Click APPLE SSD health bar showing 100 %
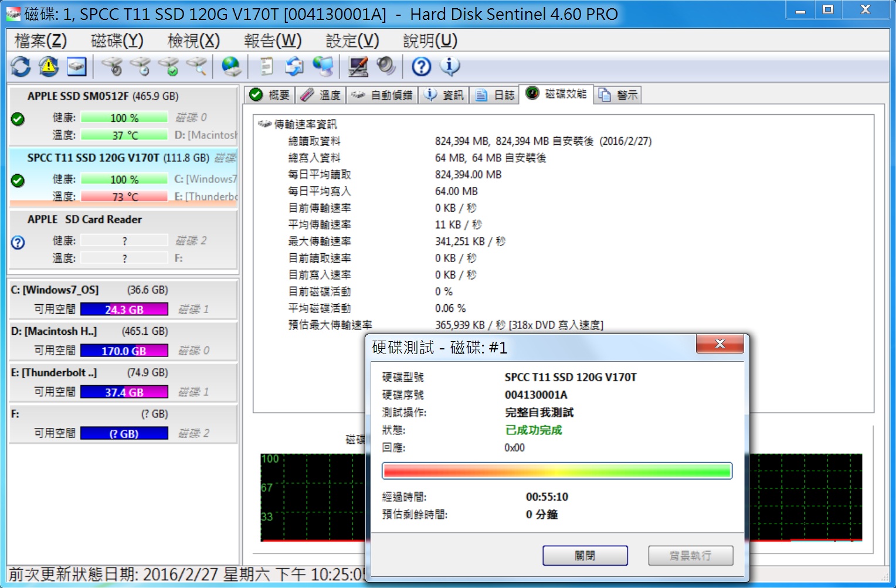Screen dimensions: 896x588 point(124,118)
